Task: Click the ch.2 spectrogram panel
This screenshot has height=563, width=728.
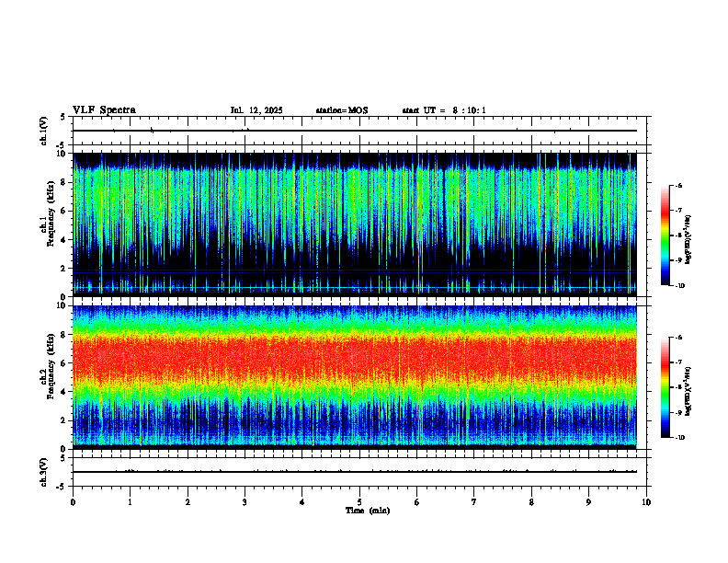Action: tap(355, 376)
